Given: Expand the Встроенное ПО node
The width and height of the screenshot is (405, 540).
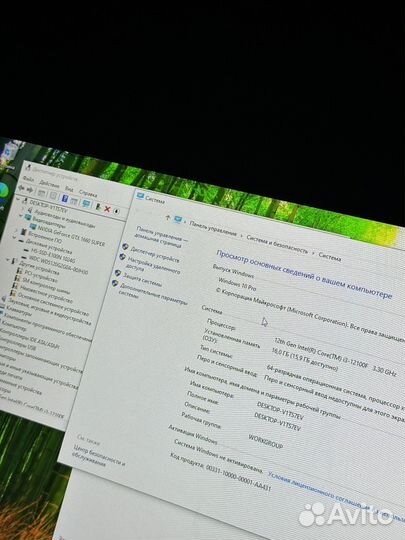Looking at the screenshot, I should [x=16, y=230].
